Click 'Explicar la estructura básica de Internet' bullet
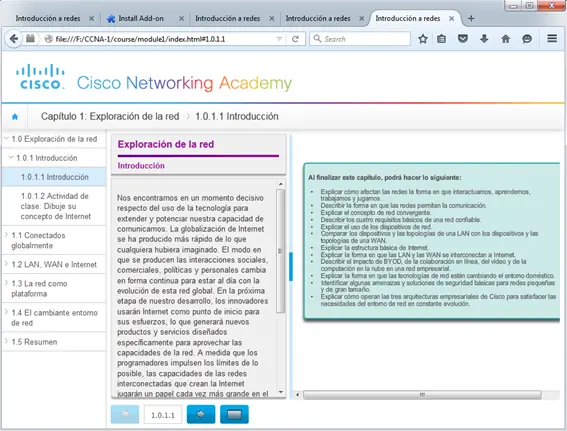Screen dimensions: 567x431 [374, 248]
